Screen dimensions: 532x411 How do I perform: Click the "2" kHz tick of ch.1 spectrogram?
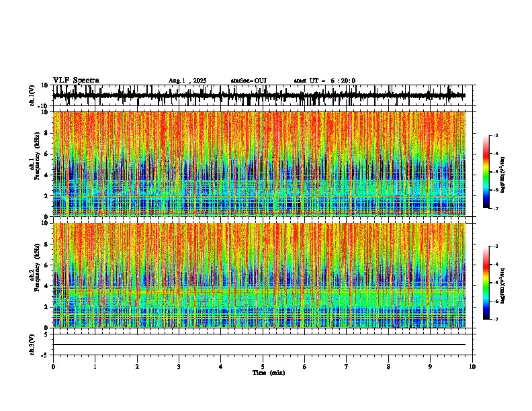click(47, 195)
